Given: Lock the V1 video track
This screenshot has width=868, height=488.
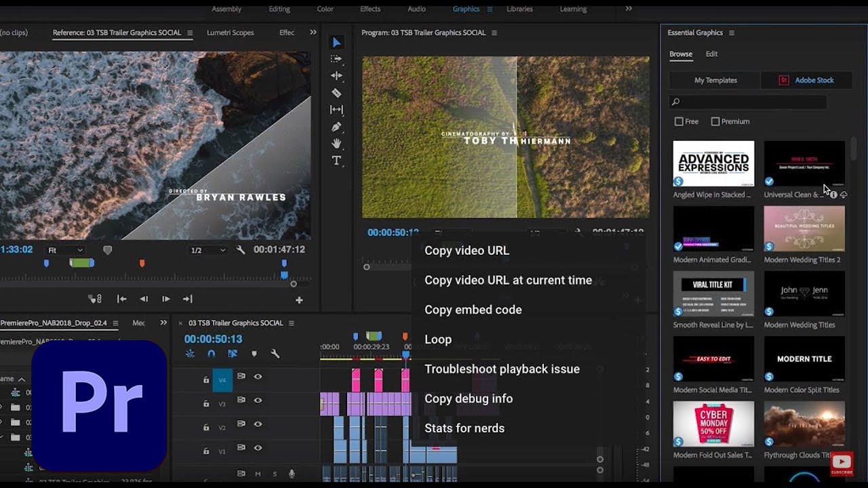Looking at the screenshot, I should click(x=206, y=449).
